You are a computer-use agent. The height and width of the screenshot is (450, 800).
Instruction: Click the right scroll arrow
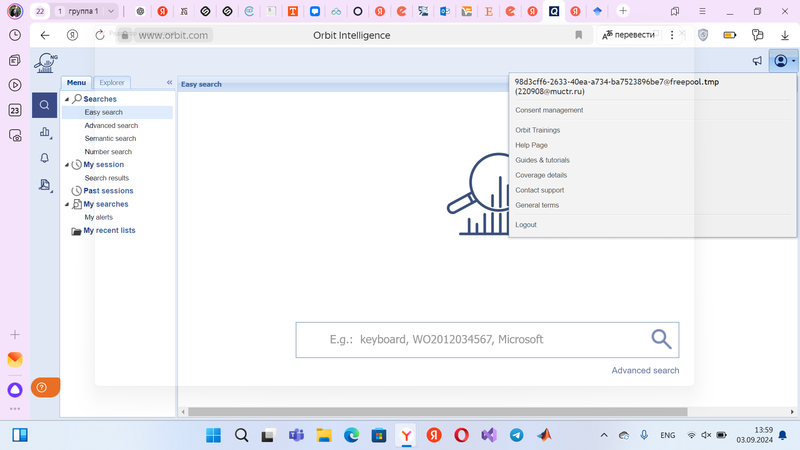792,412
